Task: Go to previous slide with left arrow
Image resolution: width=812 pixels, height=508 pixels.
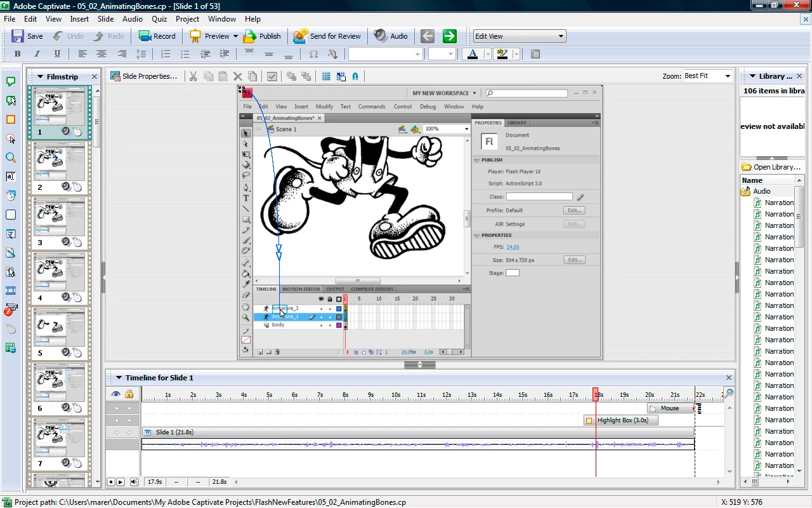Action: [428, 36]
